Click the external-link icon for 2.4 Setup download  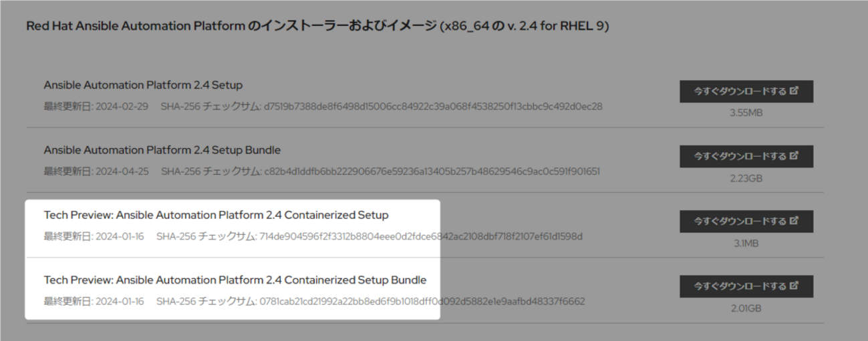click(x=794, y=91)
